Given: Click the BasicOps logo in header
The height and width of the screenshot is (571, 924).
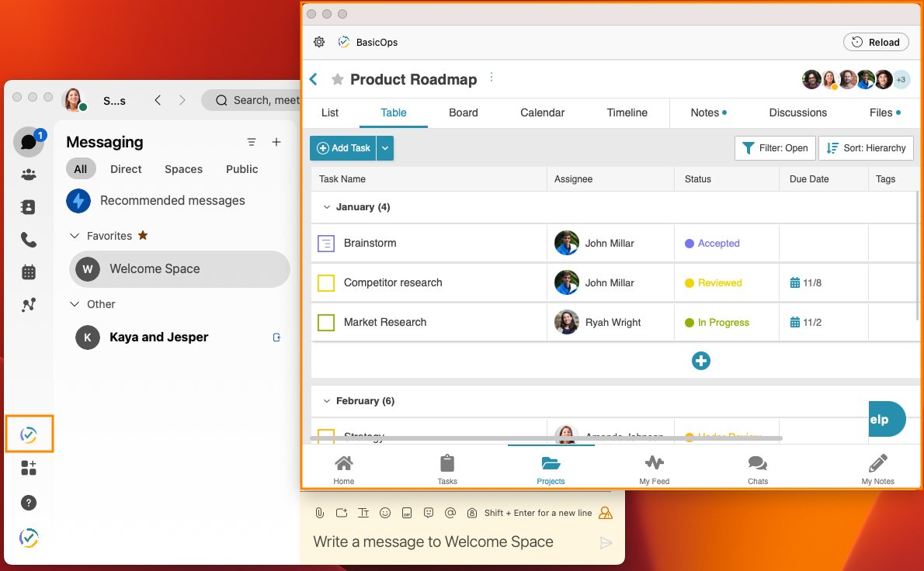Looking at the screenshot, I should [x=343, y=42].
